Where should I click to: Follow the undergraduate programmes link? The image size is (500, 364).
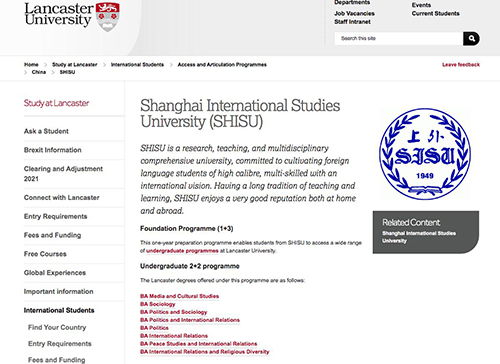point(182,251)
